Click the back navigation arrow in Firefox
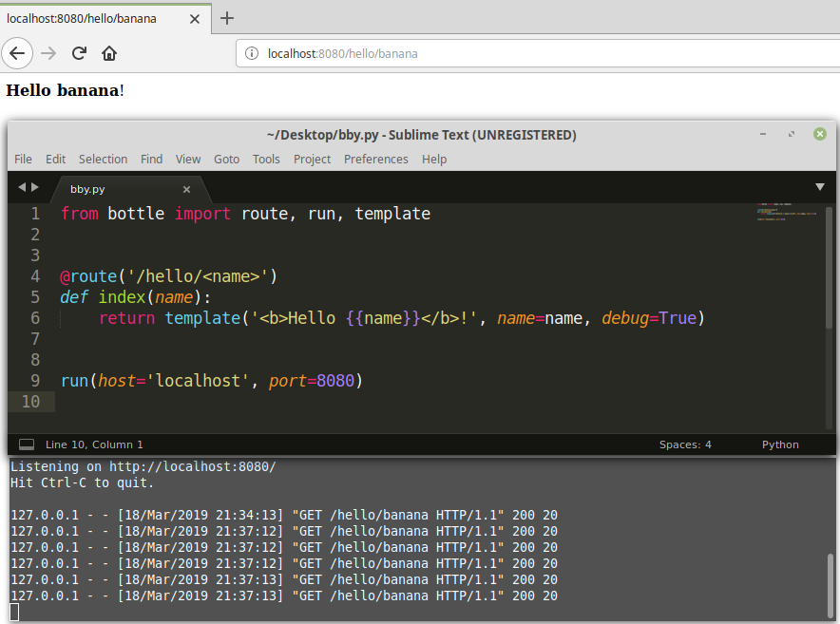The height and width of the screenshot is (624, 840). (x=17, y=53)
